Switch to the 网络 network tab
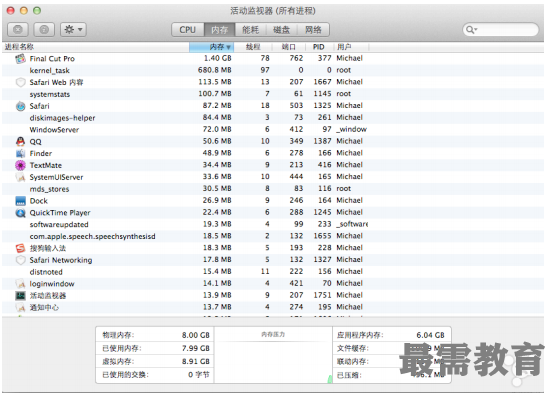 [313, 30]
